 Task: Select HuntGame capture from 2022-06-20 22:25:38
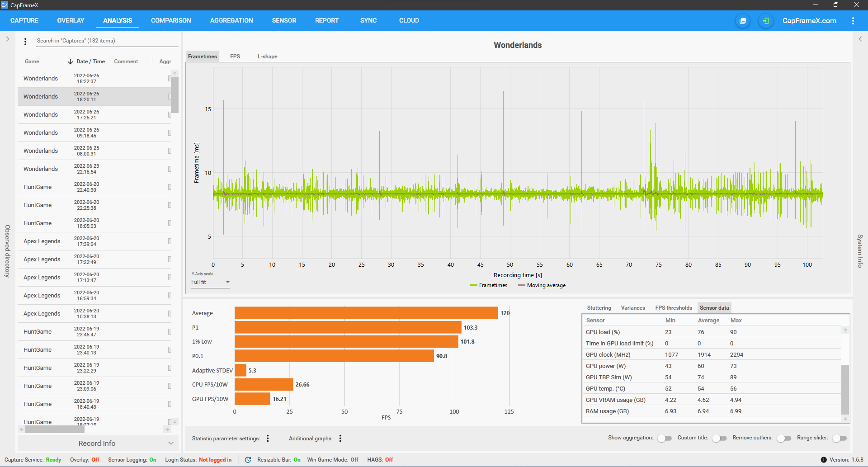(94, 205)
